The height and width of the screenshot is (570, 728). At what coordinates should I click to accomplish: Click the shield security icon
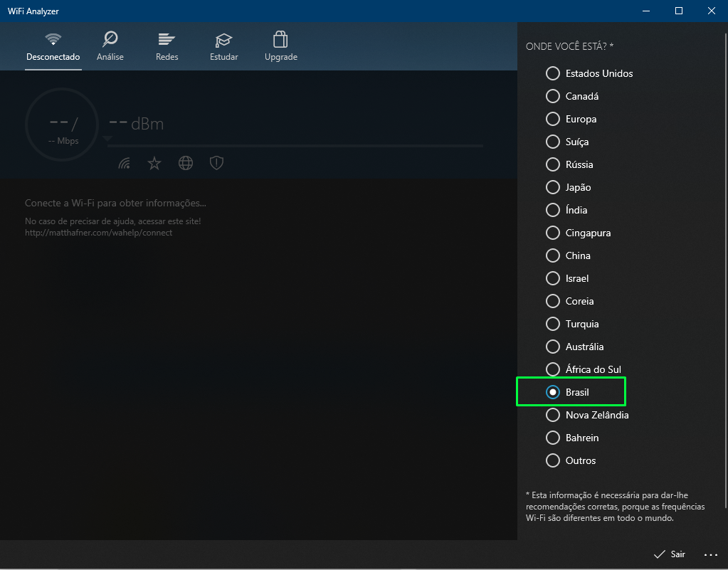pos(216,164)
